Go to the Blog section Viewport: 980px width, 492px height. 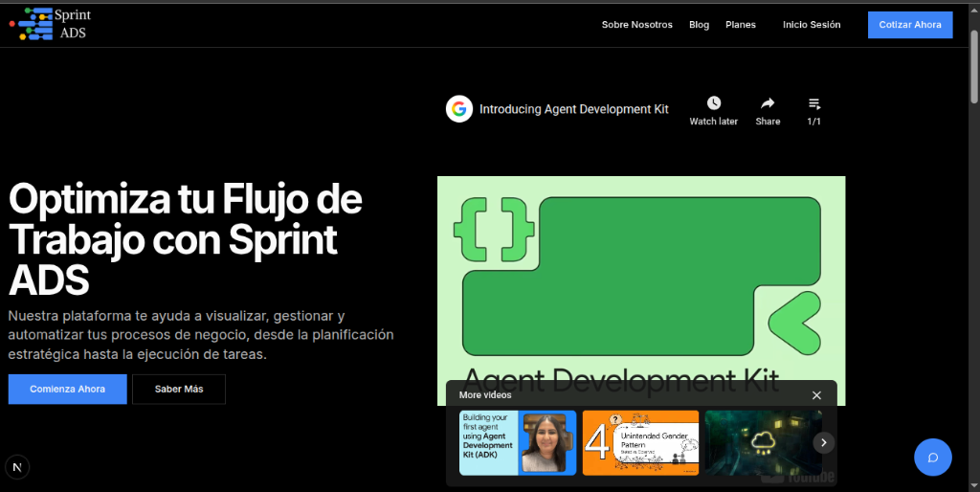[x=699, y=25]
